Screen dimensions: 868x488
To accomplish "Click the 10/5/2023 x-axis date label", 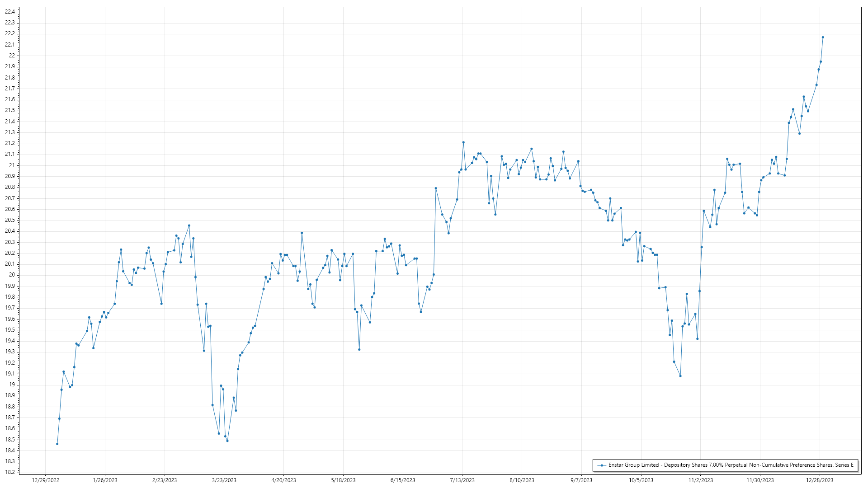I will 641,480.
